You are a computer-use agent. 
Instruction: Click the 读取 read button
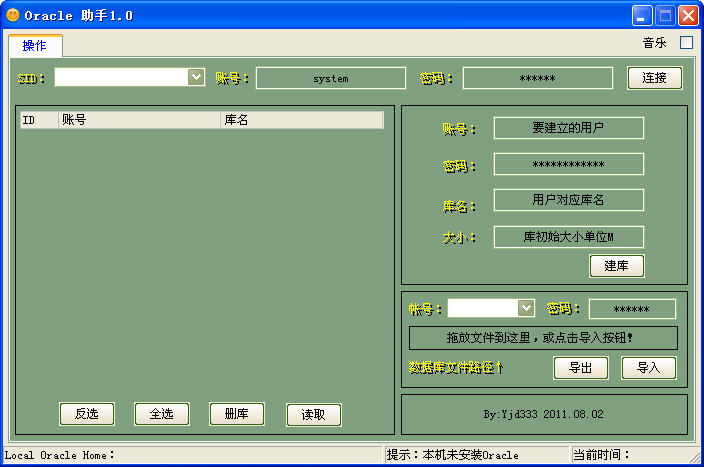pos(314,415)
